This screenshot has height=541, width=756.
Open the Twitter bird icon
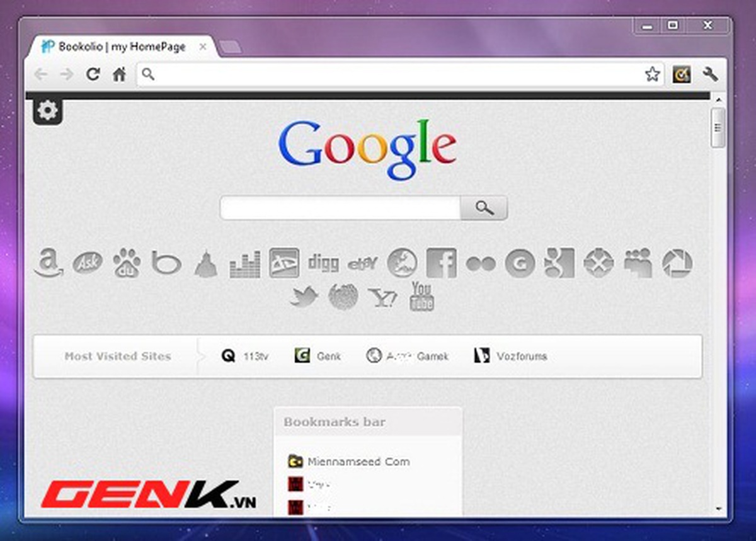304,297
